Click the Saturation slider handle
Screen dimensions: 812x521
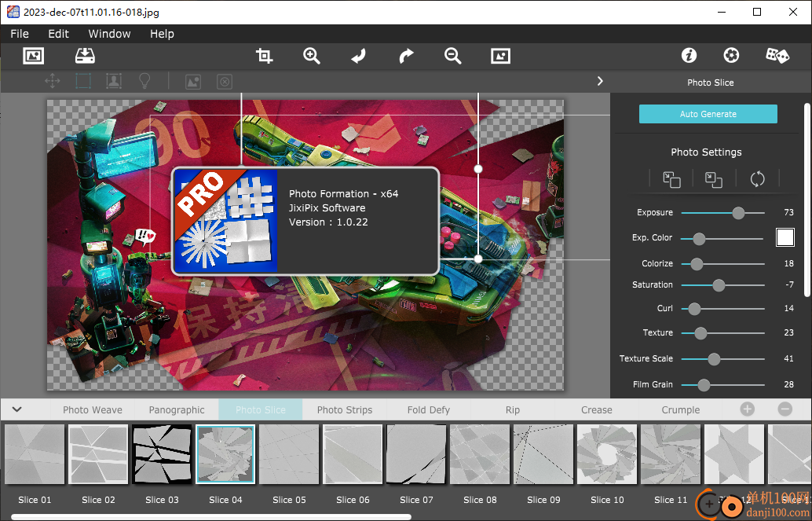[x=719, y=285]
